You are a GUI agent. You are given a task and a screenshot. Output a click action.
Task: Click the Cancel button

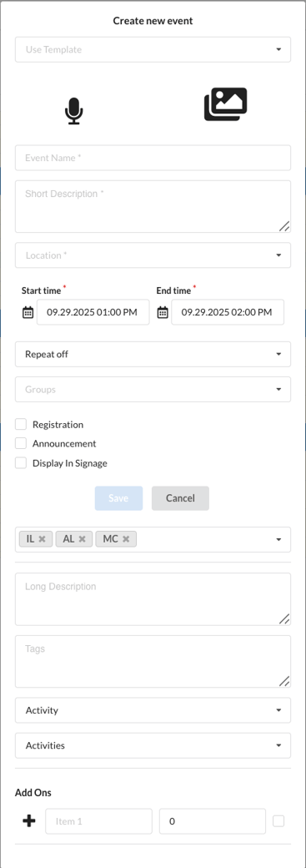click(180, 498)
